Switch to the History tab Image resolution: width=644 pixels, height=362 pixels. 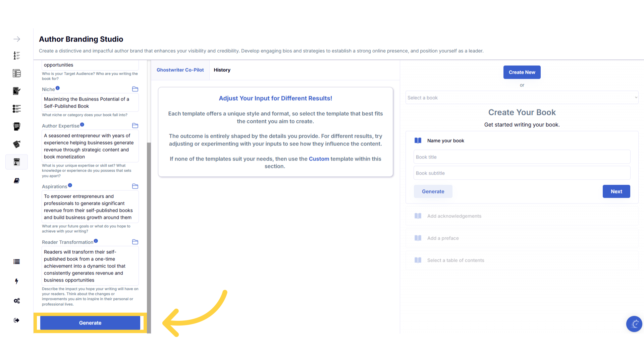222,70
